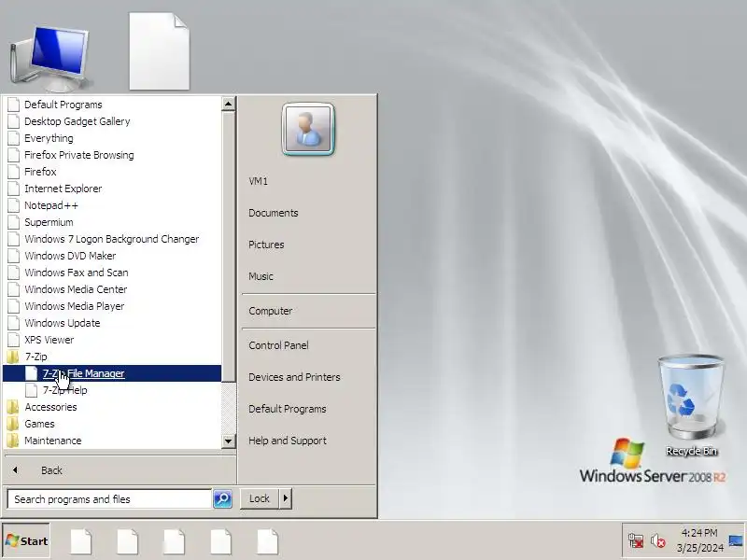
Task: Open Devices and Printers
Action: pos(308,377)
